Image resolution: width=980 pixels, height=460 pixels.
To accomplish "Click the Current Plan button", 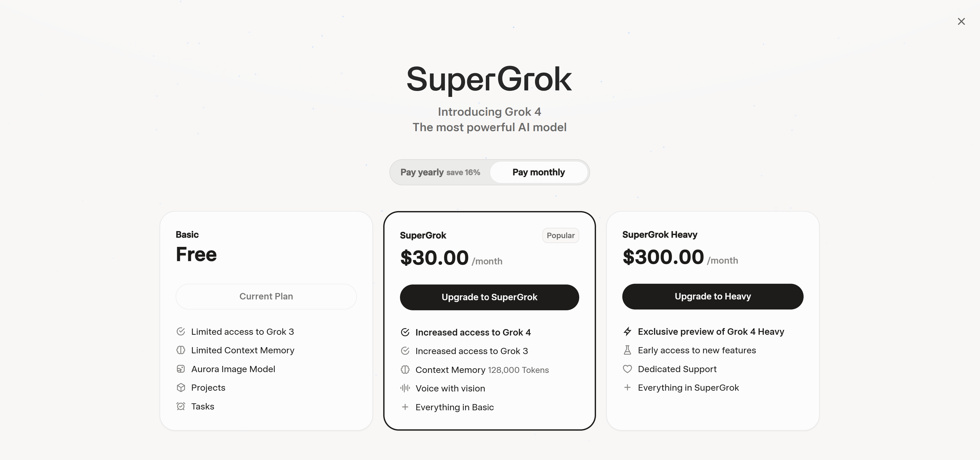I will 266,296.
